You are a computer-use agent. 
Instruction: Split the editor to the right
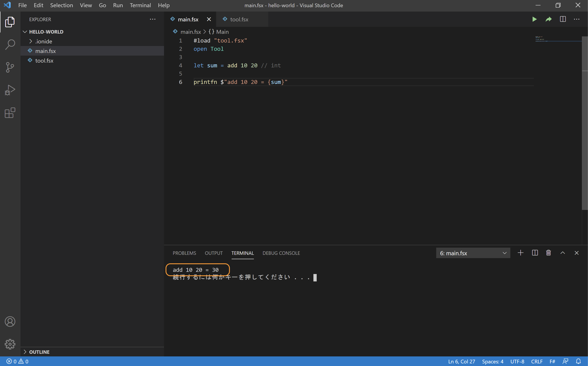(563, 19)
